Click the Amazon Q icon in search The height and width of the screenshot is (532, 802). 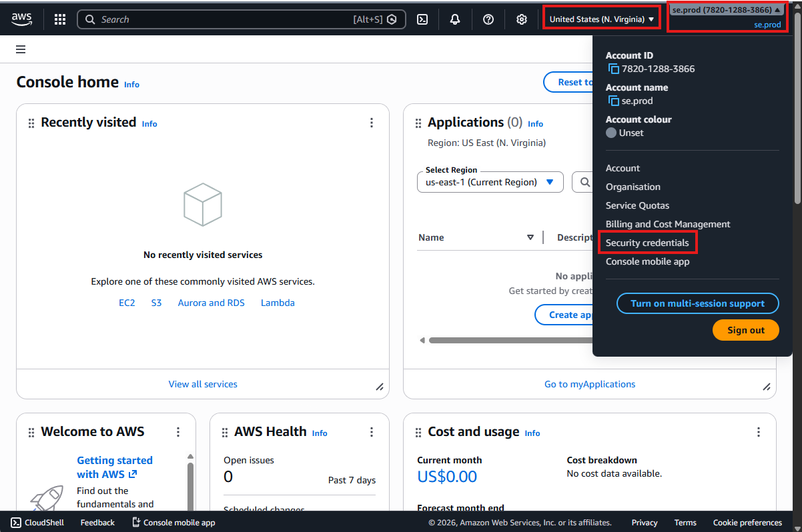[392, 19]
